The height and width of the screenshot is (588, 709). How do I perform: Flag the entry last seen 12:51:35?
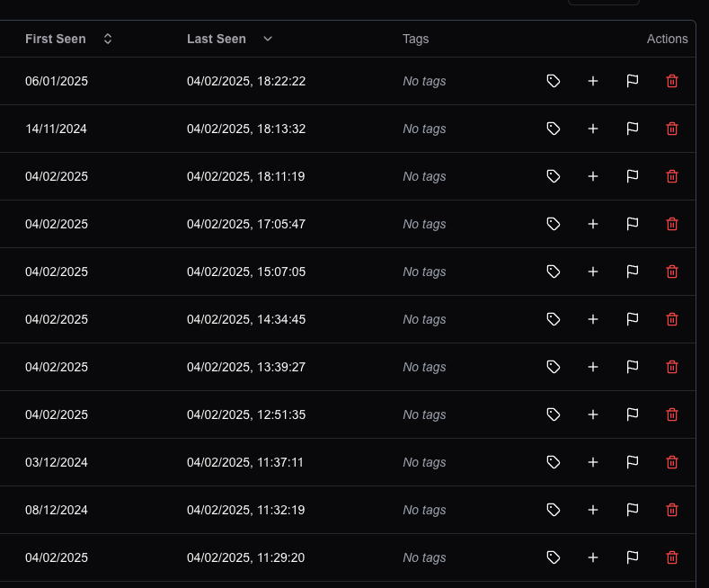tap(633, 414)
